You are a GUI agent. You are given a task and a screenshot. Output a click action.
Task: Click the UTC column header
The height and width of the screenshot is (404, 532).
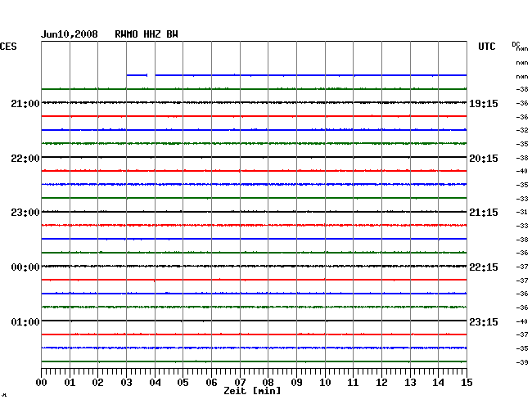coord(486,47)
